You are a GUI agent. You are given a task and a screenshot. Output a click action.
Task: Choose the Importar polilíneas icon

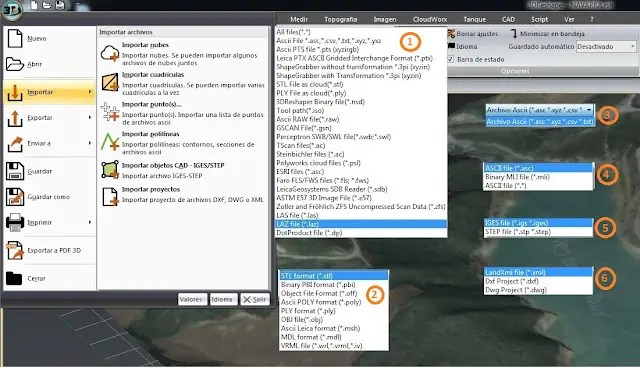[x=110, y=142]
